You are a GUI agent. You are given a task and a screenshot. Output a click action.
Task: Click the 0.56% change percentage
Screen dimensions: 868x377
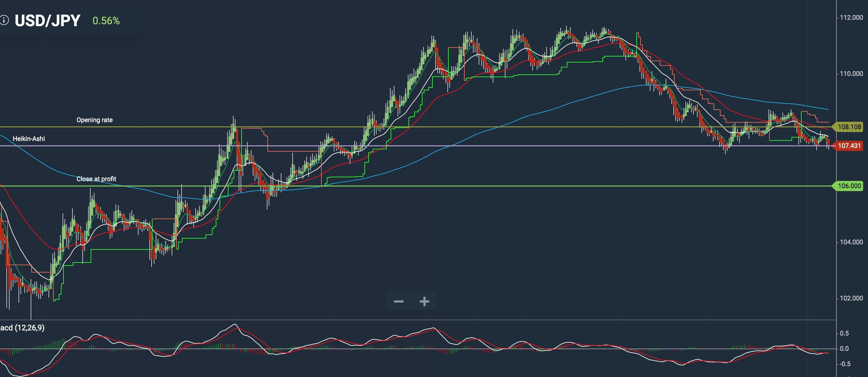[x=106, y=21]
